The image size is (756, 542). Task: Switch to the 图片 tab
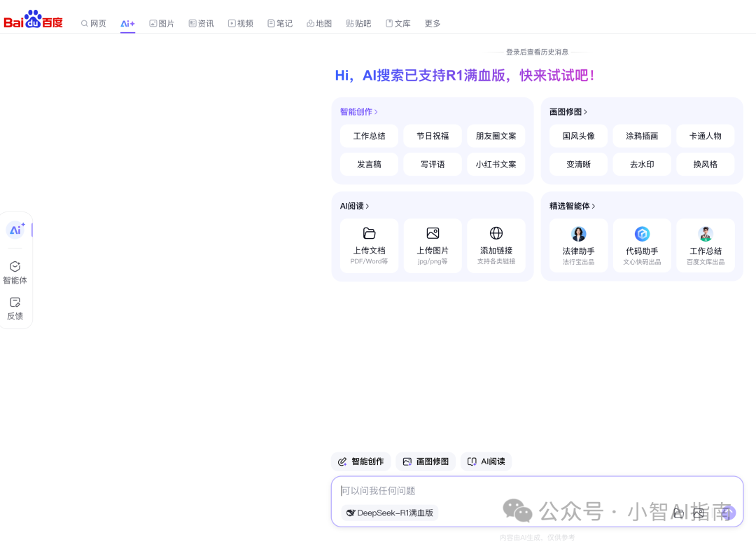click(x=162, y=23)
